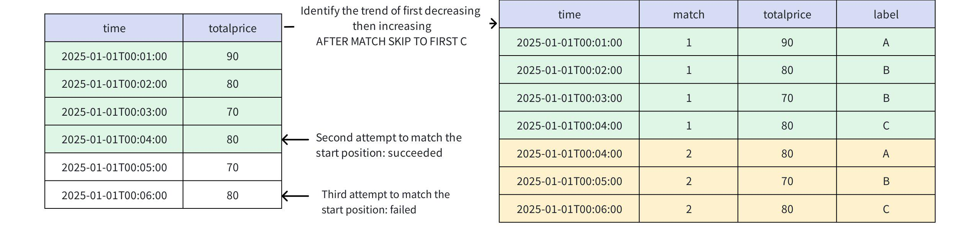This screenshot has width=980, height=236.
Task: Click the arrow beside the "Third attempt" note
Action: click(x=295, y=196)
